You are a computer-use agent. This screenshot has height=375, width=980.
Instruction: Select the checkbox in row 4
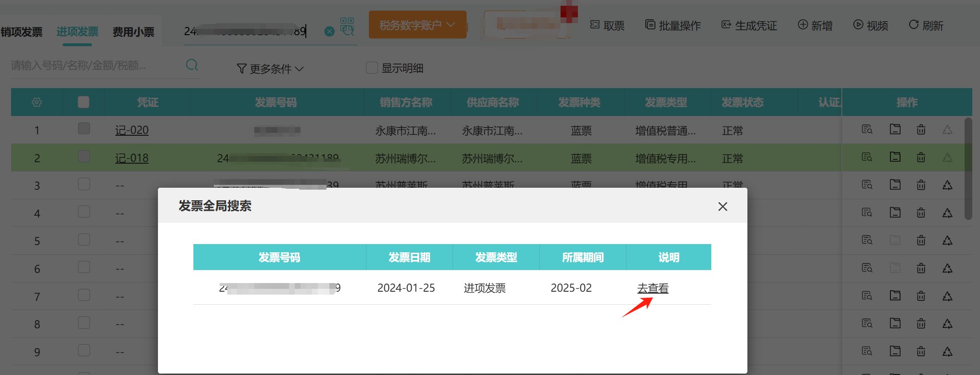84,212
